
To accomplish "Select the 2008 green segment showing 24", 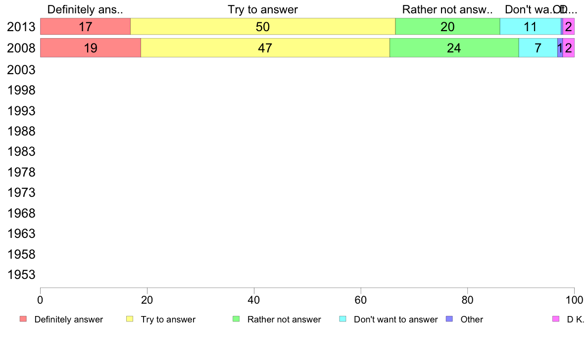I will pyautogui.click(x=454, y=48).
